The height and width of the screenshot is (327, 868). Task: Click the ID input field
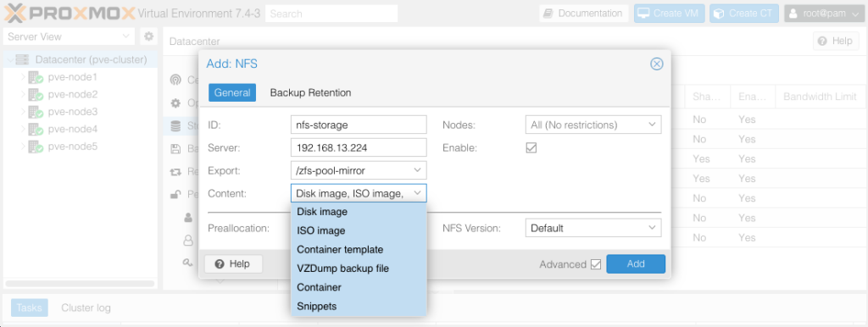(359, 125)
